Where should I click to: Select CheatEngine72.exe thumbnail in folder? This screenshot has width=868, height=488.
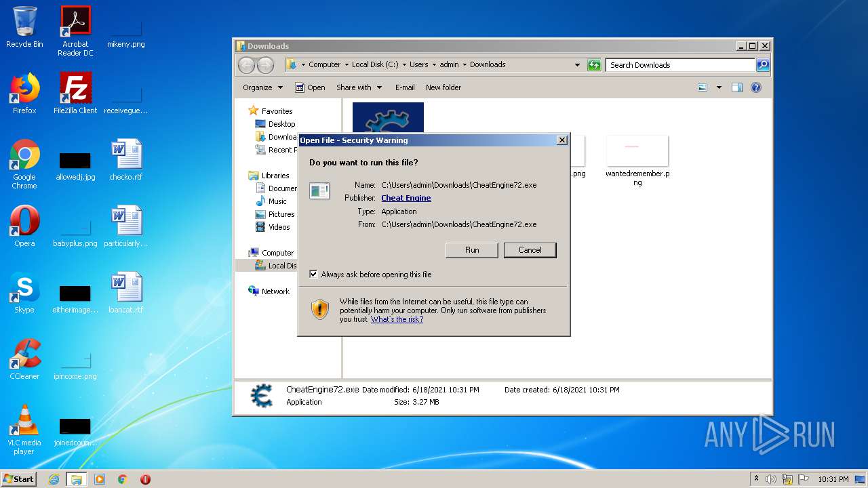(388, 118)
